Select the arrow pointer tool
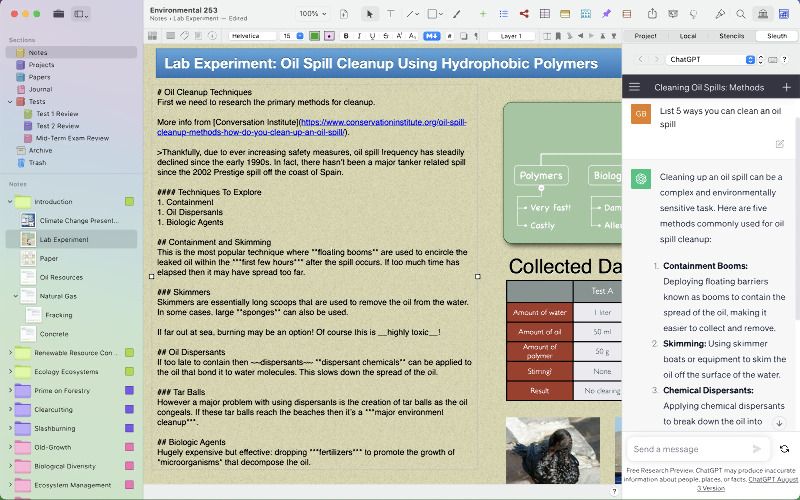Screen dimensions: 800x500 369,14
